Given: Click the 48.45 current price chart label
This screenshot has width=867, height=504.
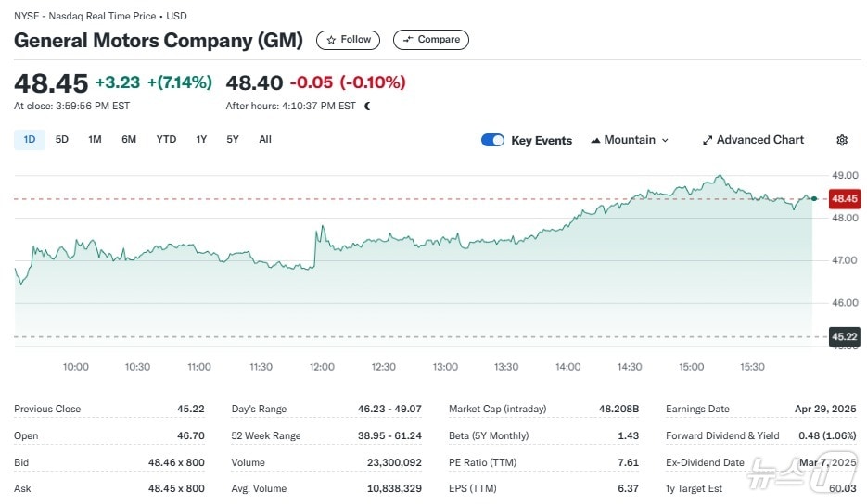Looking at the screenshot, I should 844,198.
